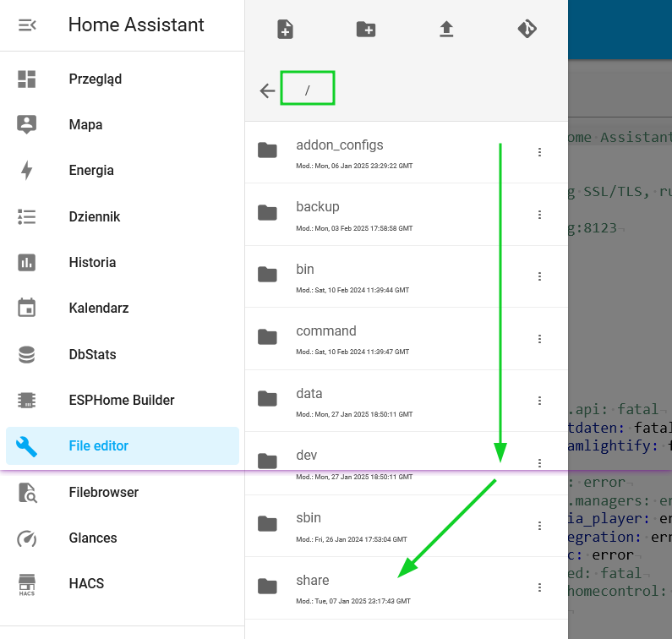Click the Mapa person-marker icon
This screenshot has height=639, width=672.
[x=26, y=125]
